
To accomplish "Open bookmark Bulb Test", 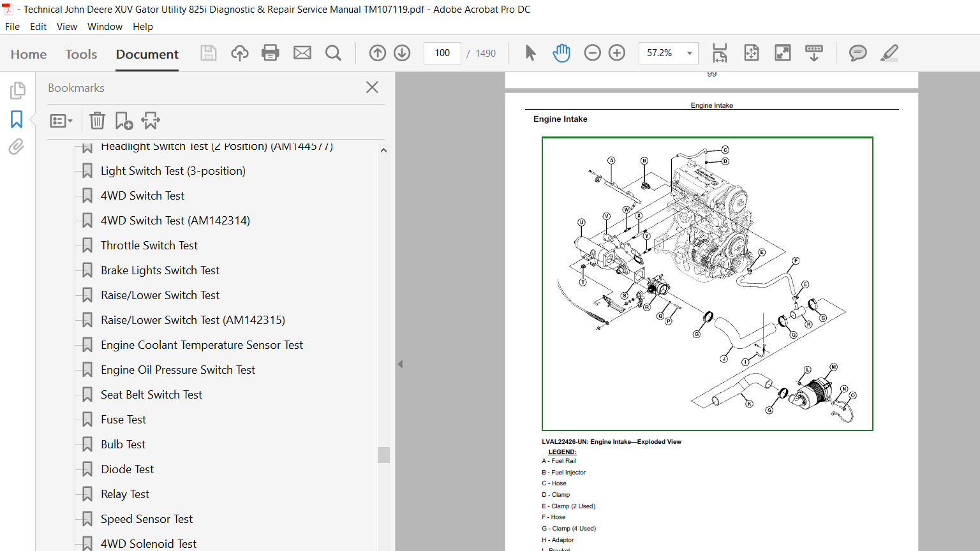I will [123, 444].
